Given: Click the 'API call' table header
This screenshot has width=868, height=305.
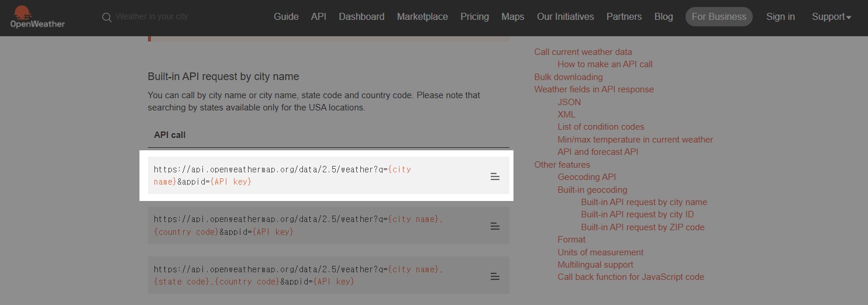Looking at the screenshot, I should pyautogui.click(x=170, y=135).
